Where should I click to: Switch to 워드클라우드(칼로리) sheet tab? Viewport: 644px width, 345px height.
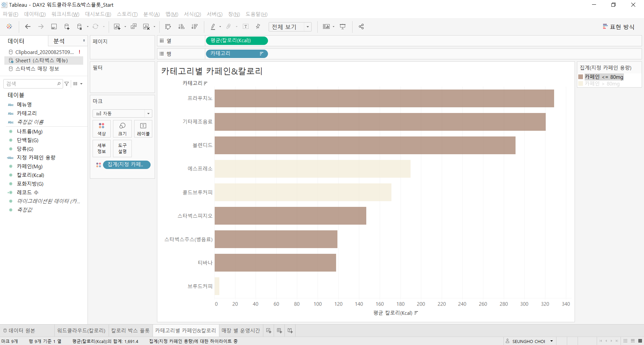[x=81, y=331]
